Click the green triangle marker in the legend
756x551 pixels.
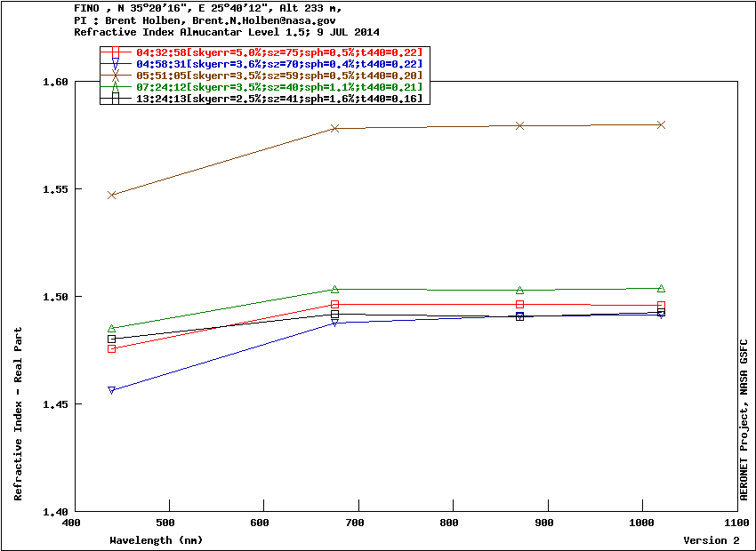[x=116, y=87]
